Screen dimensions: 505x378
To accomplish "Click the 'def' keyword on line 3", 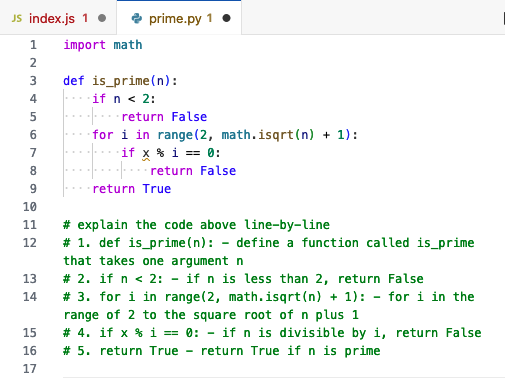I will [x=74, y=81].
